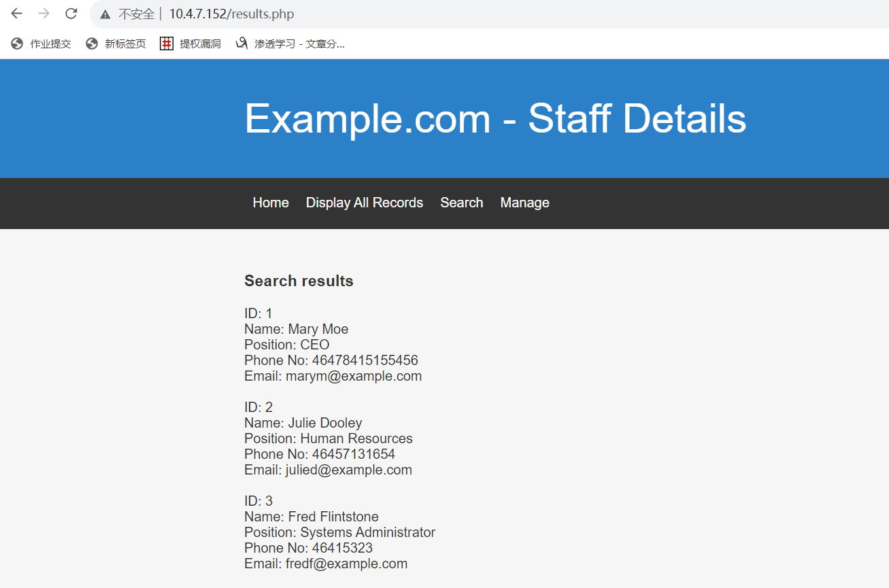The image size is (889, 588).
Task: Click the Search results heading
Action: coord(299,281)
